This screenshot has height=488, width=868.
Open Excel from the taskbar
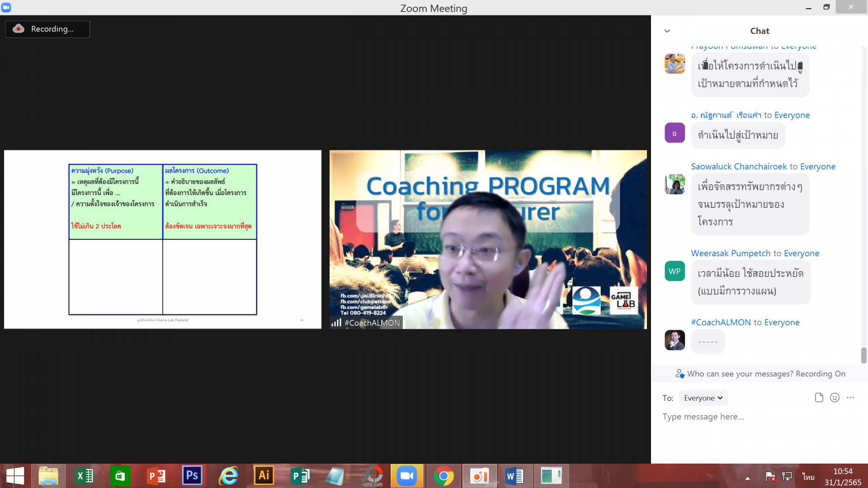click(x=85, y=476)
